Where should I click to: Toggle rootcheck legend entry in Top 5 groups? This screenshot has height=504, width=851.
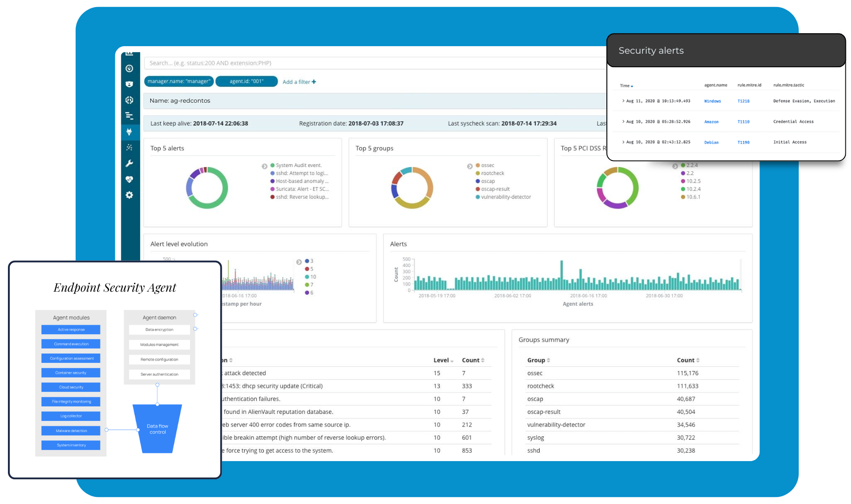click(490, 173)
